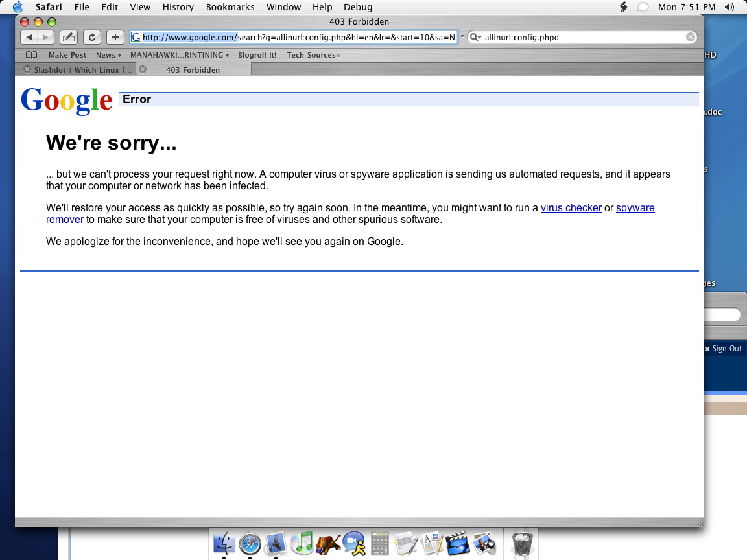This screenshot has height=560, width=747.
Task: Open the volume control in the menu bar
Action: [729, 6]
